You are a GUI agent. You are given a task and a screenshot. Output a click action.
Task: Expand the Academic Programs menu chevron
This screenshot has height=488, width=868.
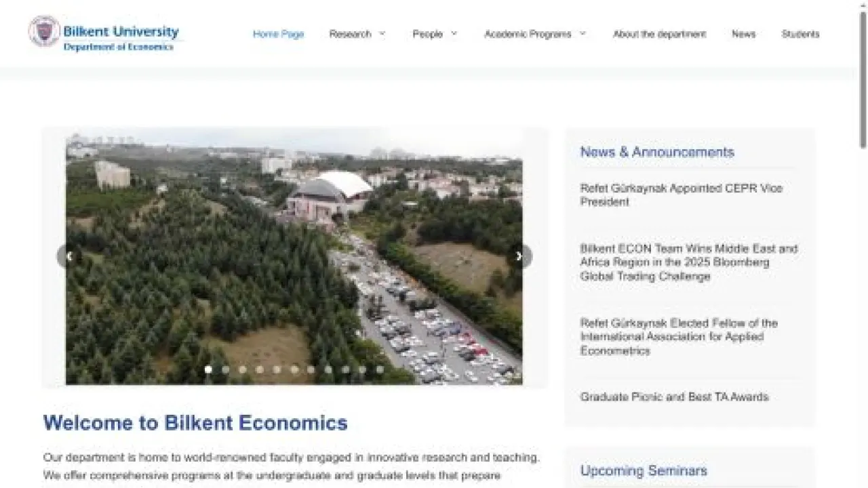583,33
